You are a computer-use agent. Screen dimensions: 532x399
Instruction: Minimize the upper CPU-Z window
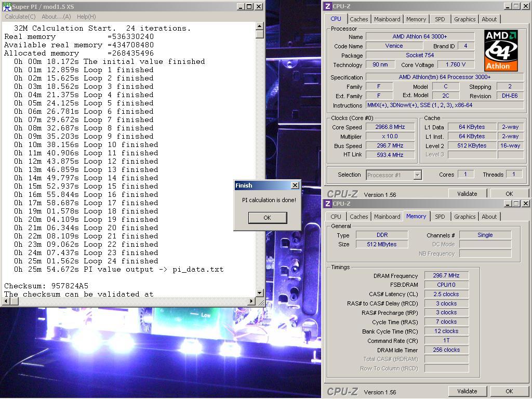[507, 6]
